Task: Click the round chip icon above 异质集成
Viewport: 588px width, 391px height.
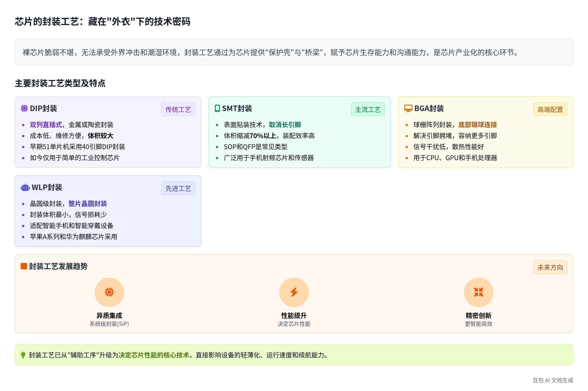Action: tap(109, 292)
